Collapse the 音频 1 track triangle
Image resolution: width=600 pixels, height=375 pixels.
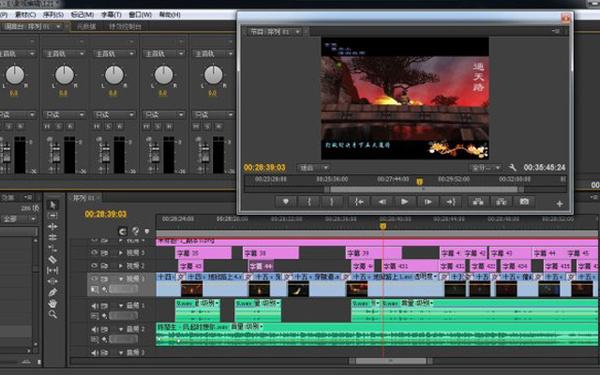coord(121,306)
